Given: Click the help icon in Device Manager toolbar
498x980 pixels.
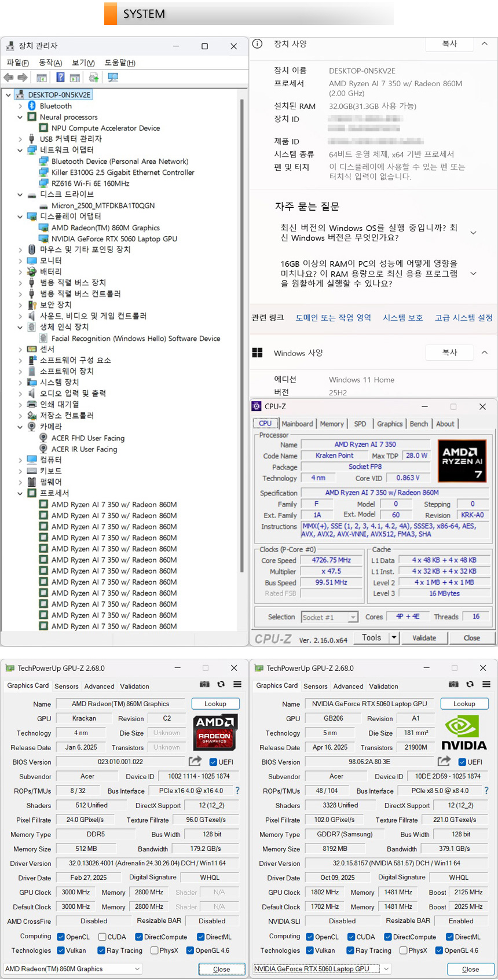Looking at the screenshot, I should tap(60, 78).
